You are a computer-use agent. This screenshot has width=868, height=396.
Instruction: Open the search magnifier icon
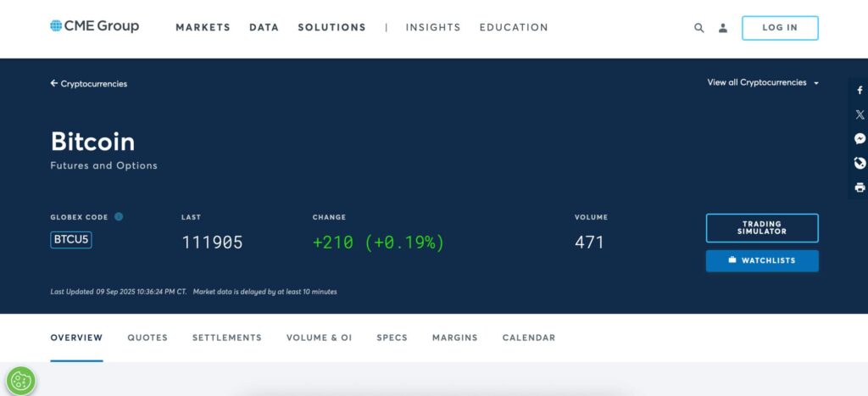point(699,28)
